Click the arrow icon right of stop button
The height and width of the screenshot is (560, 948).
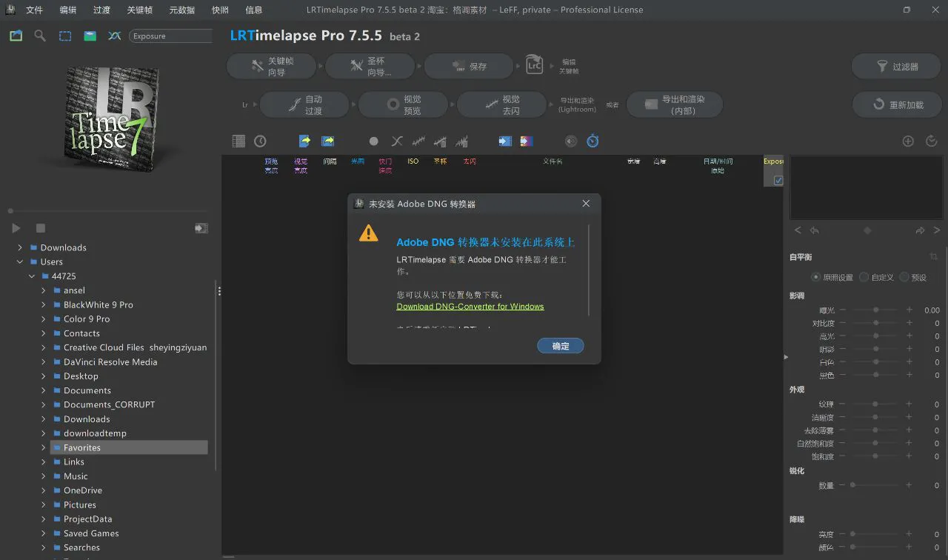point(201,228)
